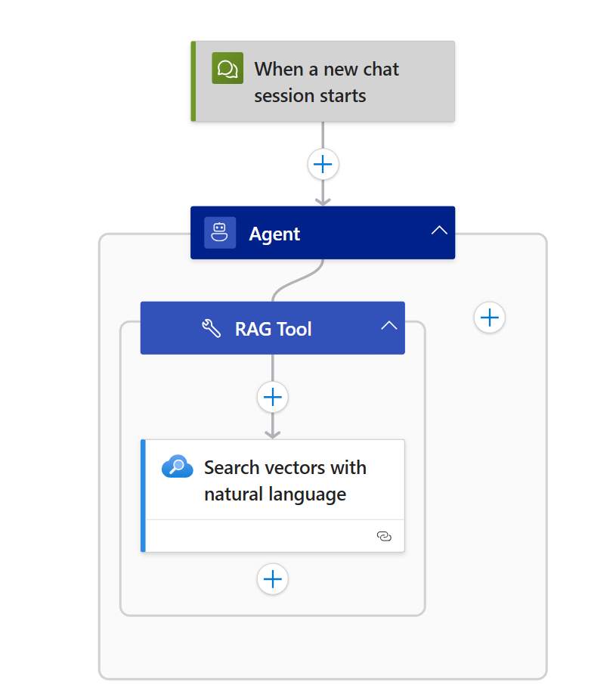The image size is (616, 688).
Task: Add an action below Search vectors
Action: (272, 579)
